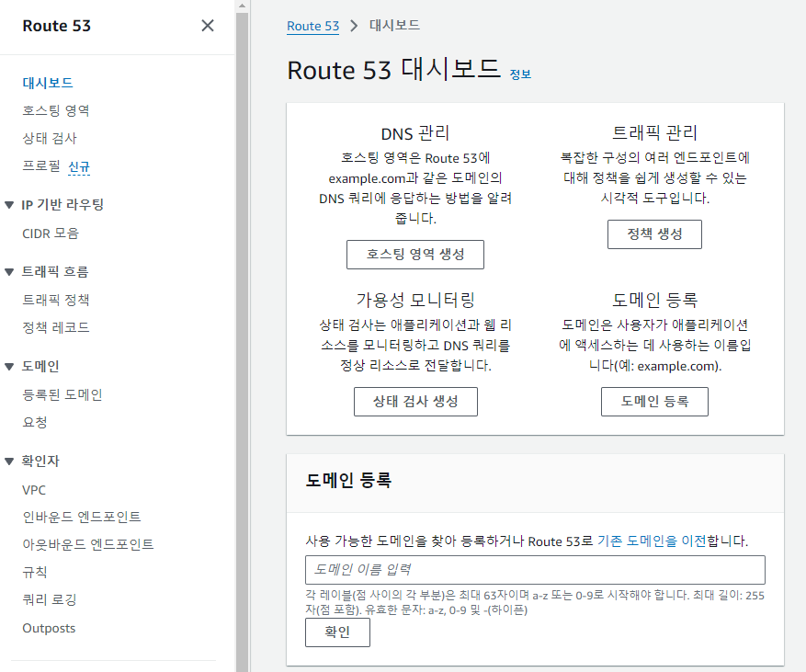
Task: Collapse the 트래픽 흐름 section
Action: [x=9, y=271]
